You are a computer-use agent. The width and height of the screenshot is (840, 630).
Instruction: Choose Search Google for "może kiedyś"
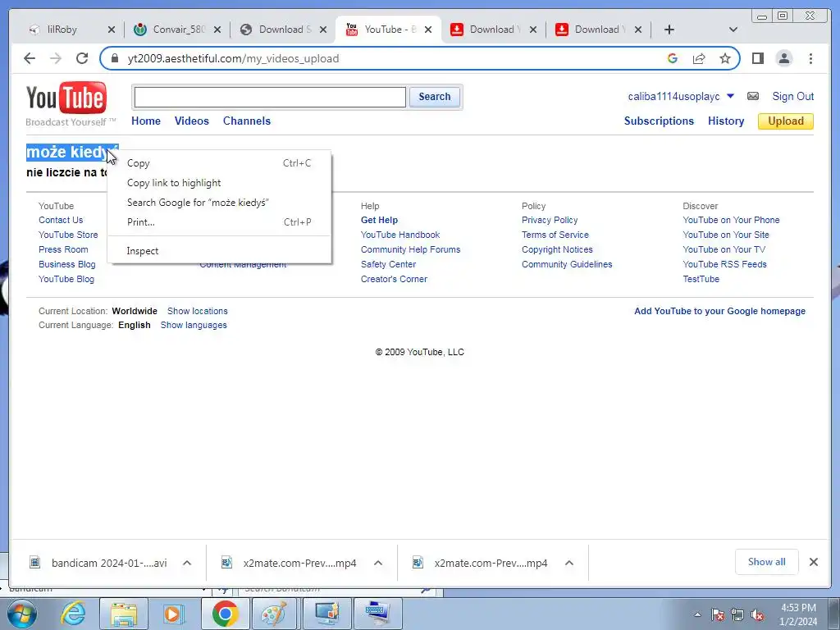(219, 203)
